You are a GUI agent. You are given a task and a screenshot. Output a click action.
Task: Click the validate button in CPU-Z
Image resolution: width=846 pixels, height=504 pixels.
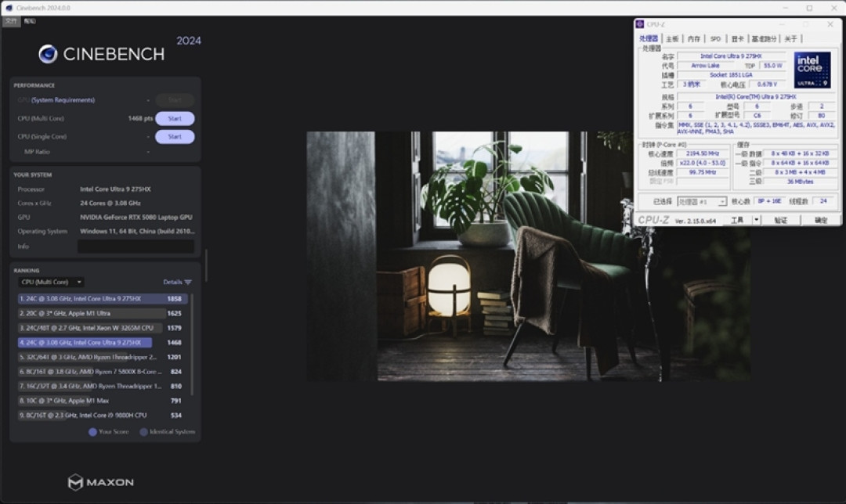[x=781, y=220]
